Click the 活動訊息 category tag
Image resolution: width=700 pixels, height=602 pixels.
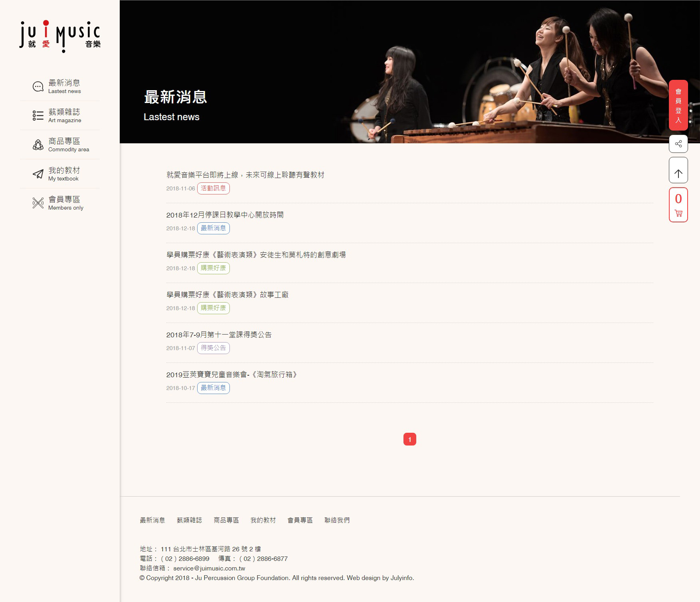[x=214, y=189]
